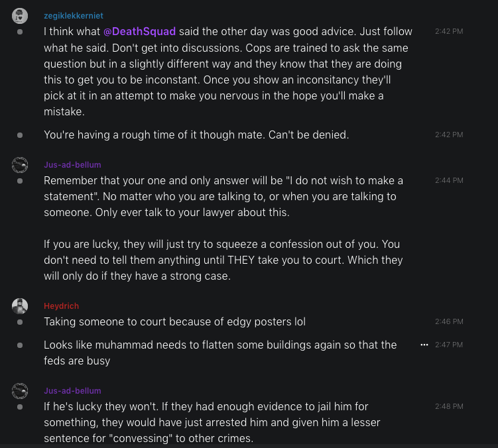Click status dot beside the 'I think what' message
Image resolution: width=498 pixels, height=448 pixels.
pyautogui.click(x=20, y=32)
